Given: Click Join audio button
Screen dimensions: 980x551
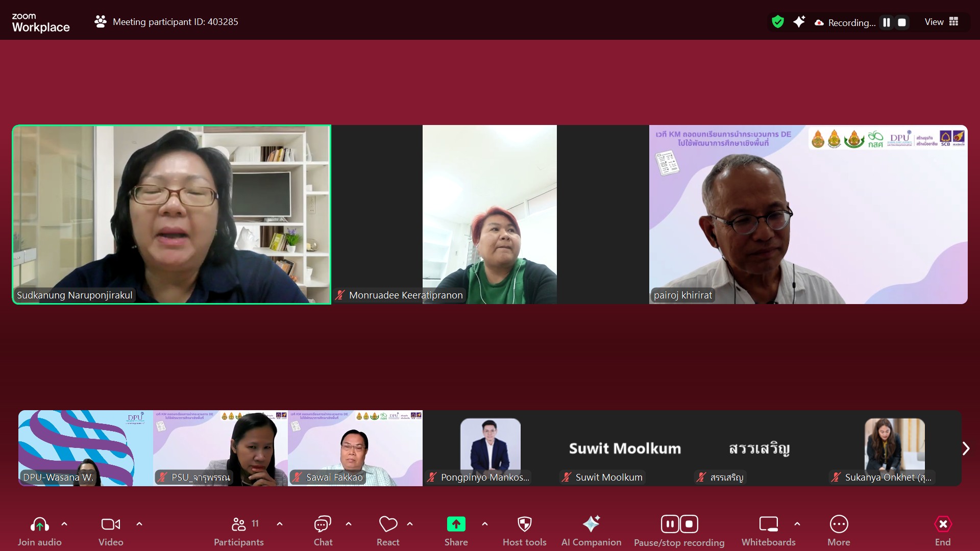Looking at the screenshot, I should 39,531.
